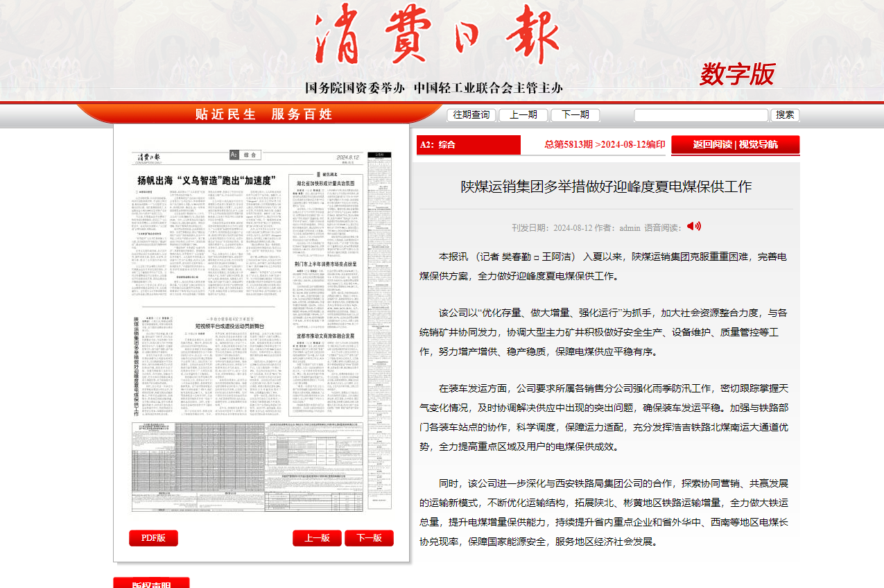Click the 返回阅读 link
Screen dimensions: 884x588
point(712,145)
